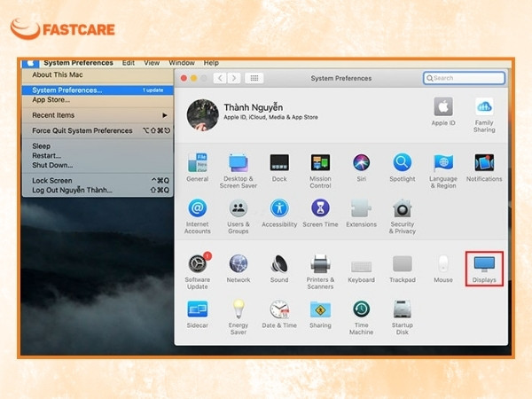This screenshot has width=532, height=399.
Task: Go forward with the toolbar forward arrow
Action: click(234, 78)
